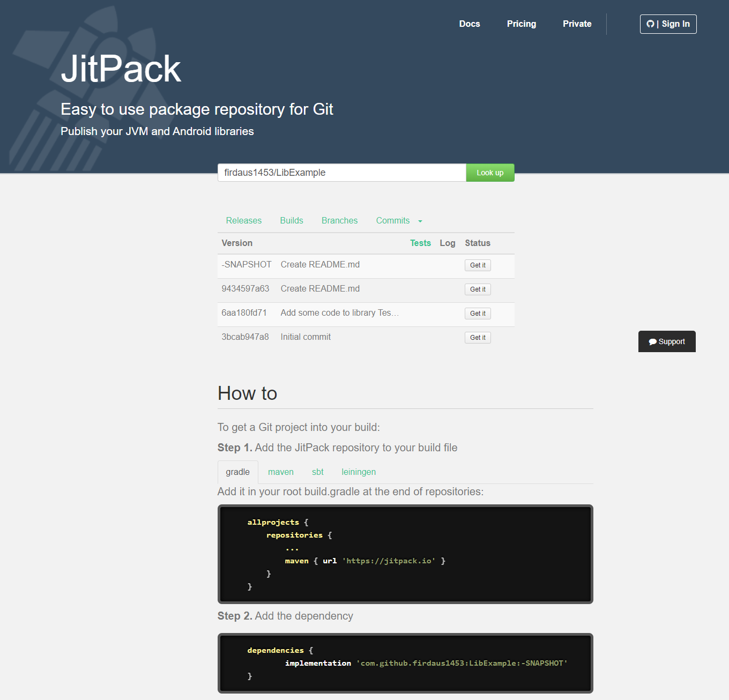The height and width of the screenshot is (700, 729).
Task: View sbt dependency instructions
Action: 317,472
